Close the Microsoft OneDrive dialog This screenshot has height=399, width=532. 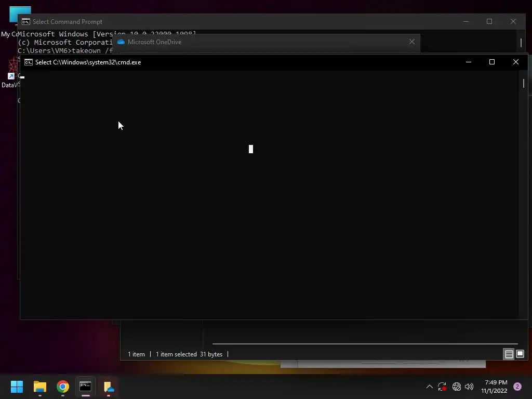point(412,42)
